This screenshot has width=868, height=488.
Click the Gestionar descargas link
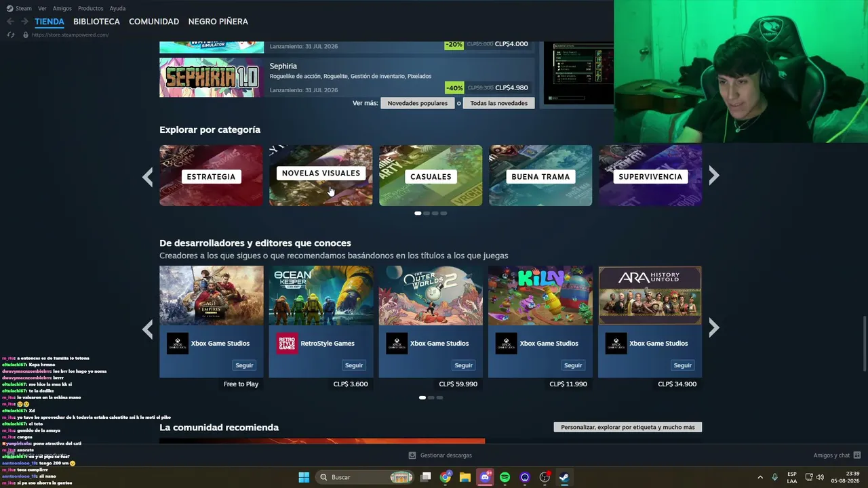pyautogui.click(x=446, y=455)
